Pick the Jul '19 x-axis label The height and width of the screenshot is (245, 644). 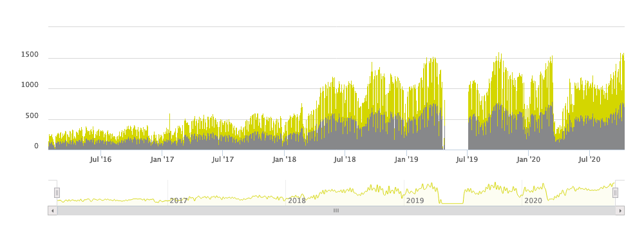(x=468, y=159)
